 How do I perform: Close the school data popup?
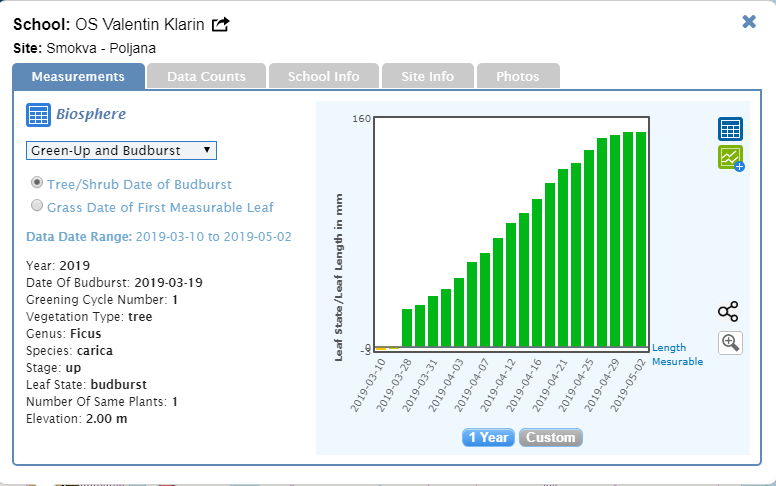pos(749,22)
